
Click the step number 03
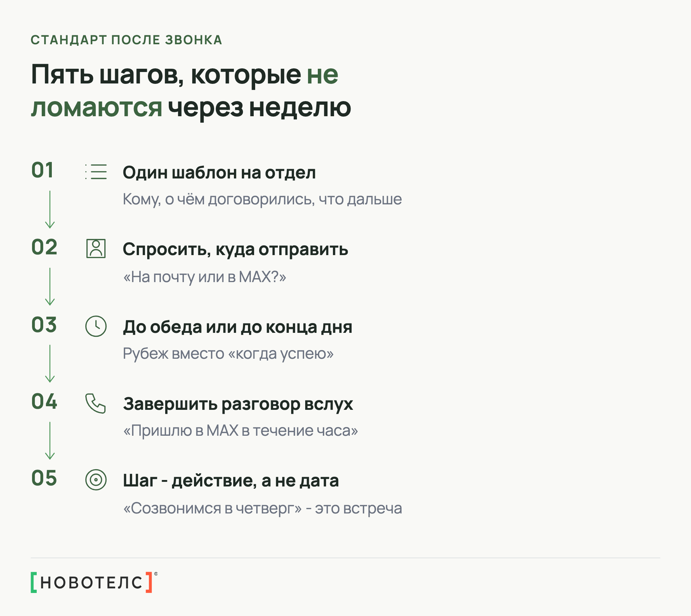44,325
